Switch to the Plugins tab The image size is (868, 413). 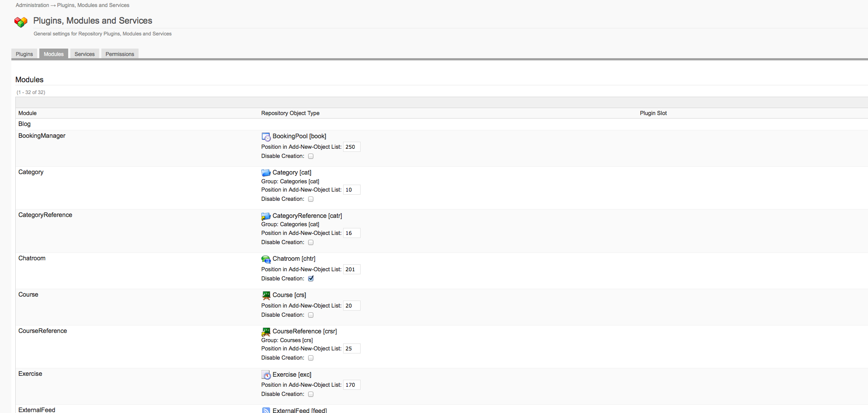point(24,54)
